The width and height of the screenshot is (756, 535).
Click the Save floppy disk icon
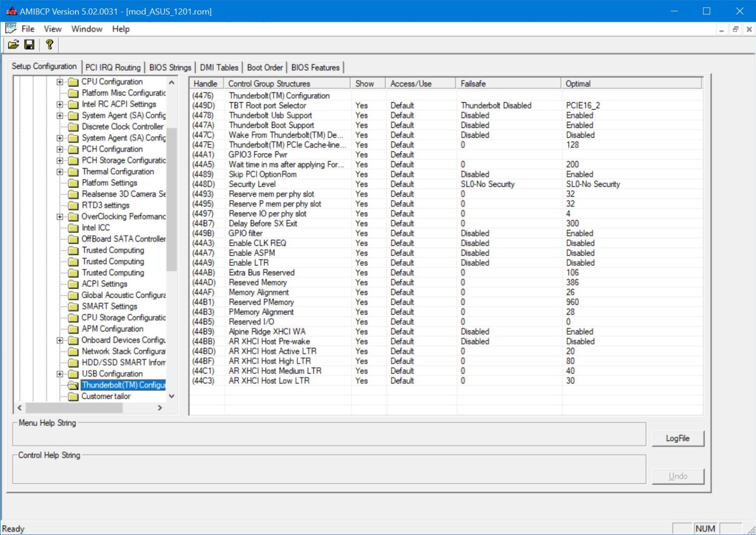tap(29, 45)
